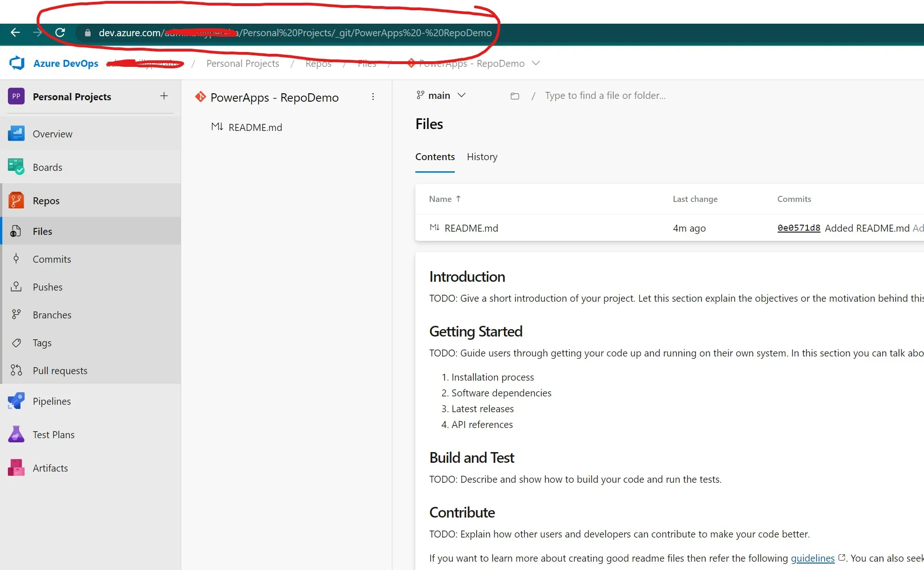
Task: Open Pushes from the sidebar
Action: point(47,287)
